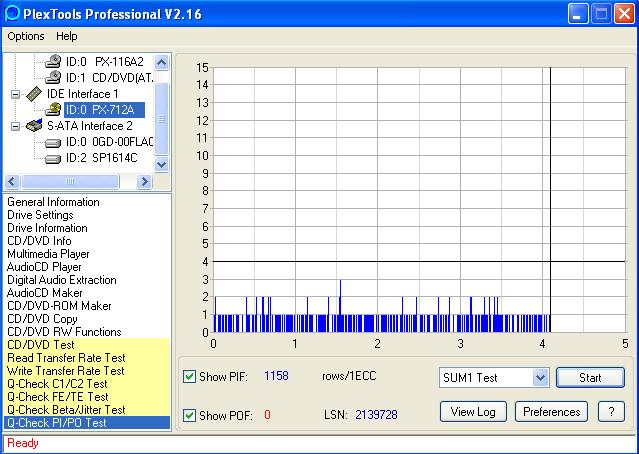Select S-ATA Interface 2 entry
639x454 pixels.
tap(90, 126)
